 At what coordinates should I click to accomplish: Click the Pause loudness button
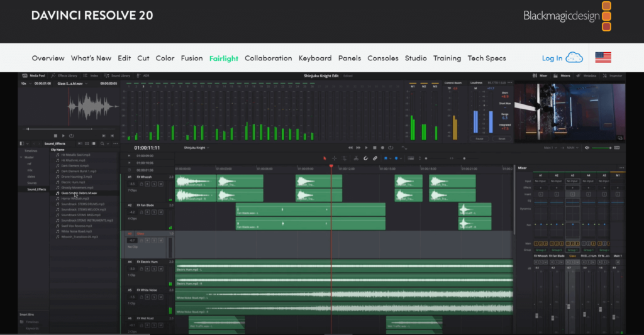pyautogui.click(x=479, y=139)
